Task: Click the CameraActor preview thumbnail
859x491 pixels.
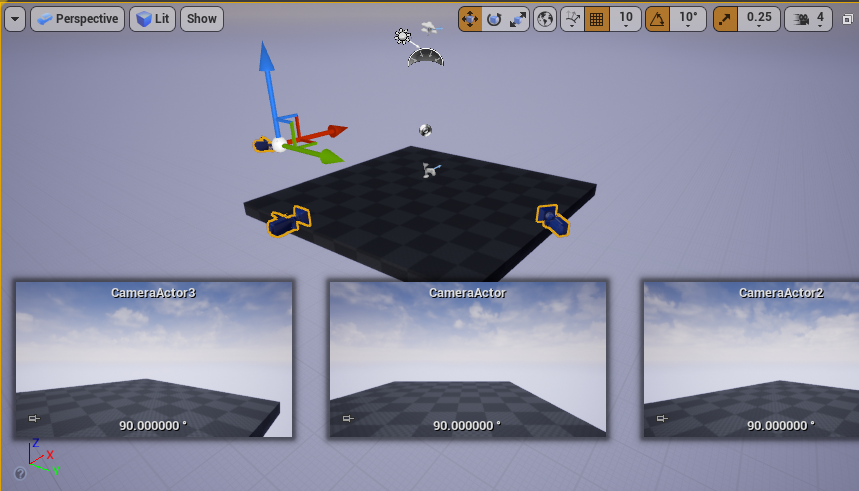Action: click(468, 359)
